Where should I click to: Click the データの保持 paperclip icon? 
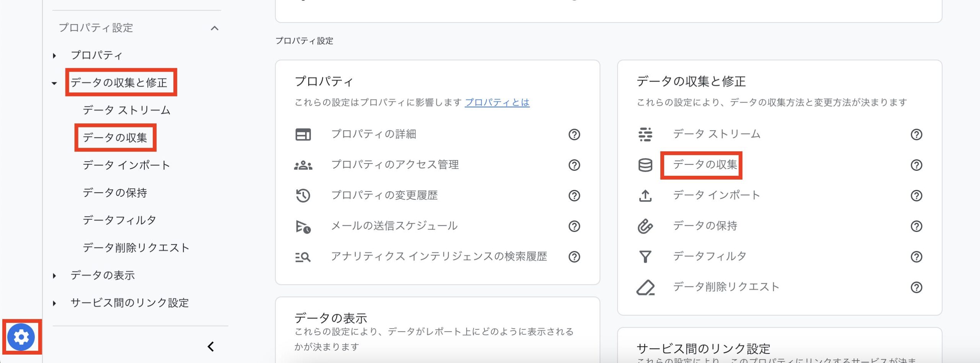645,226
